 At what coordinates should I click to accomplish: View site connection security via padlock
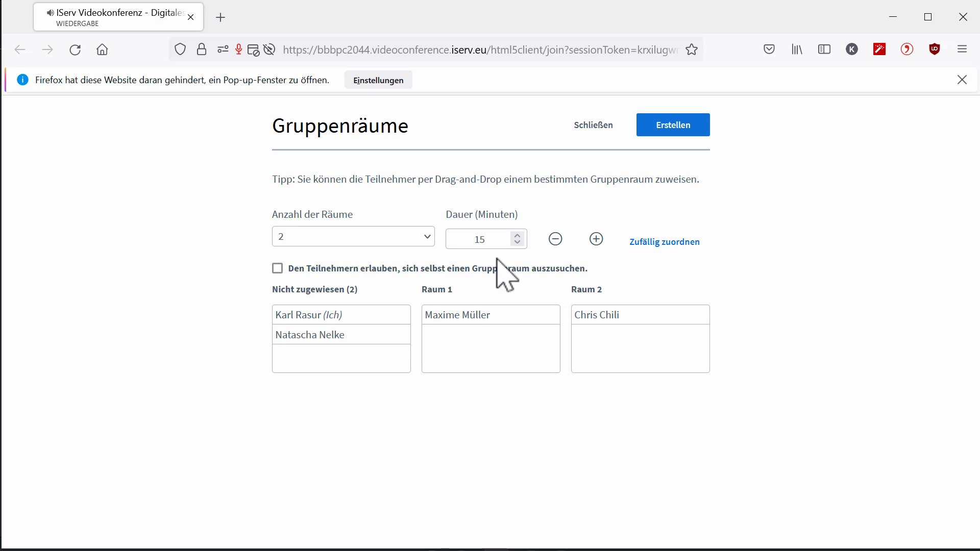pyautogui.click(x=202, y=49)
